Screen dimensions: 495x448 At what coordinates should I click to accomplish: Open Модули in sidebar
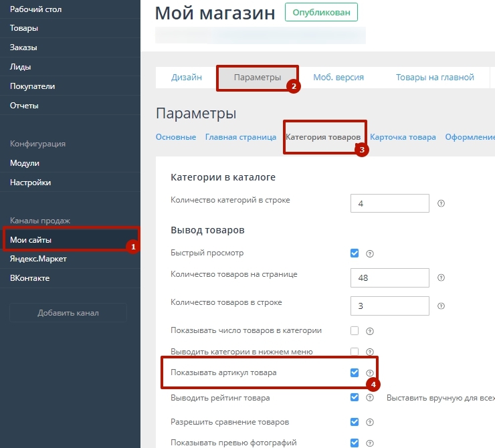tap(70, 163)
